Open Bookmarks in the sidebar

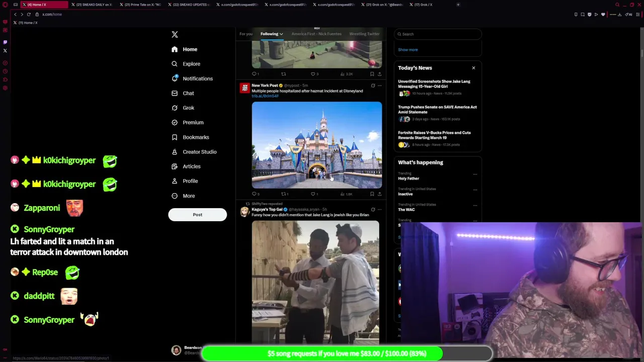(190, 137)
